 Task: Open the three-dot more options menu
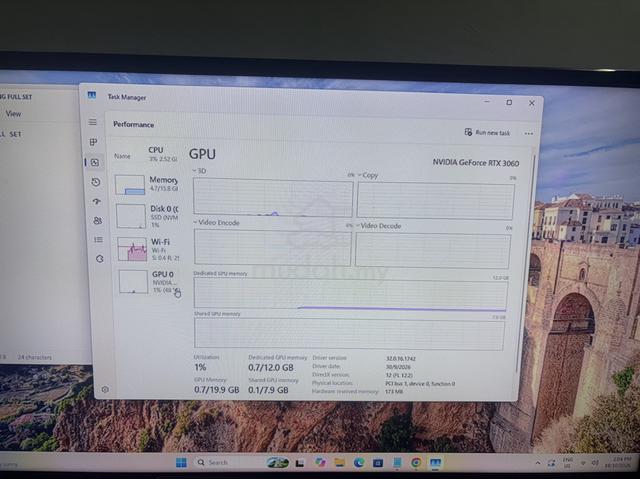click(529, 133)
